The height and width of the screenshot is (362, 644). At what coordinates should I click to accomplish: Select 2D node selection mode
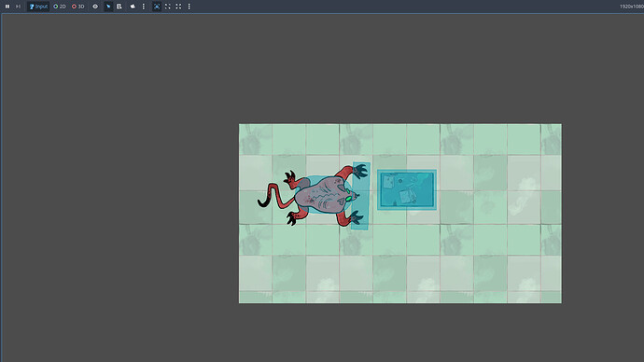click(x=60, y=7)
